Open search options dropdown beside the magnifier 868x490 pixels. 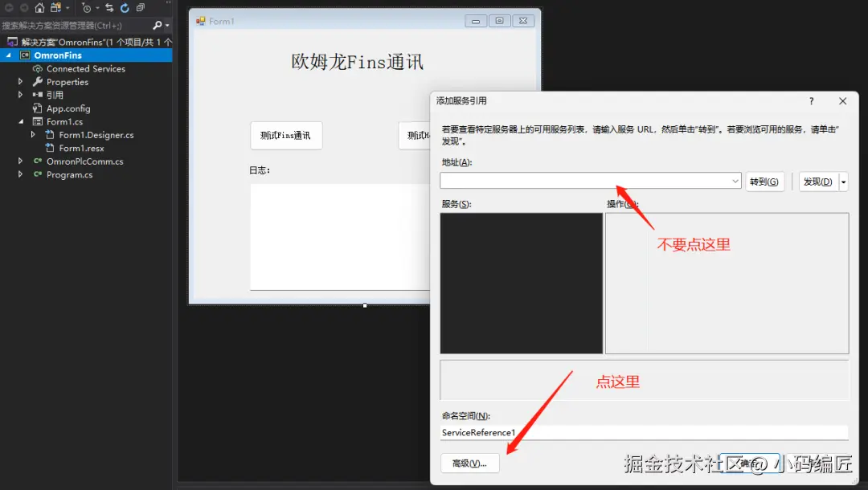point(167,26)
